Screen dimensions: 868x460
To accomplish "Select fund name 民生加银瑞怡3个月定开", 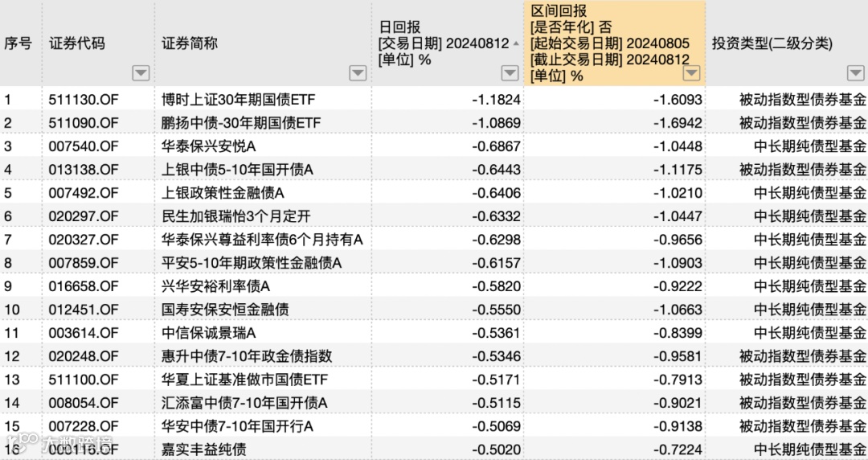I will coord(236,216).
